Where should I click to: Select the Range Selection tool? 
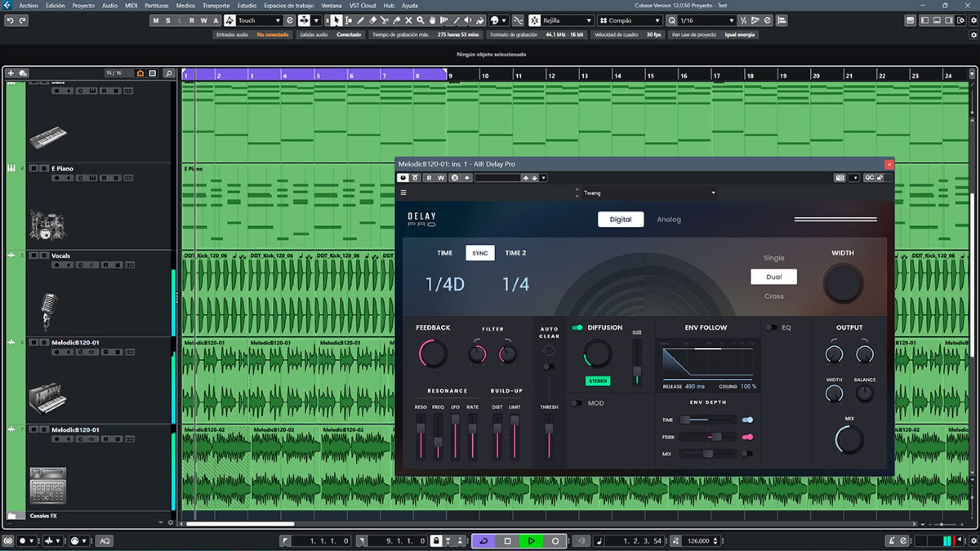pos(348,21)
